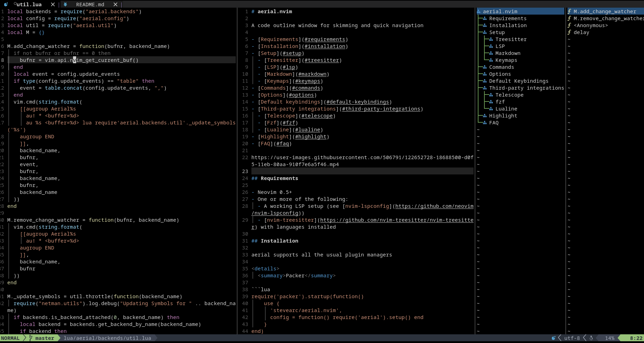Click the git branch icon beside master
The height and width of the screenshot is (343, 644).
[x=30, y=338]
